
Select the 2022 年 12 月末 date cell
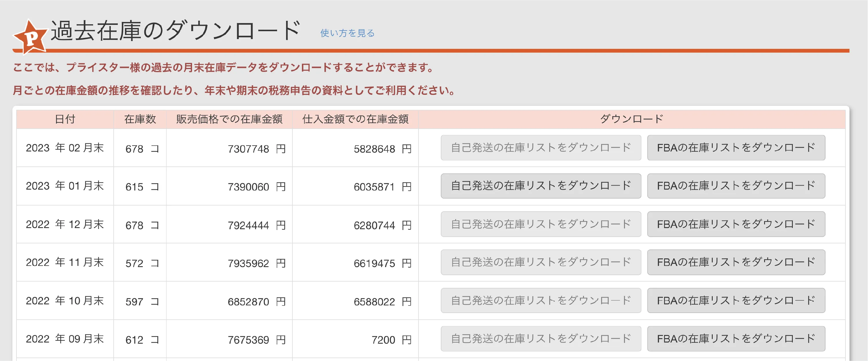click(65, 224)
